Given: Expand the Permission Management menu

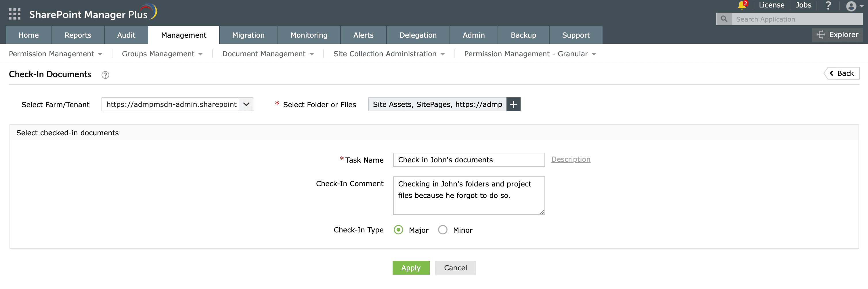Looking at the screenshot, I should coord(56,54).
